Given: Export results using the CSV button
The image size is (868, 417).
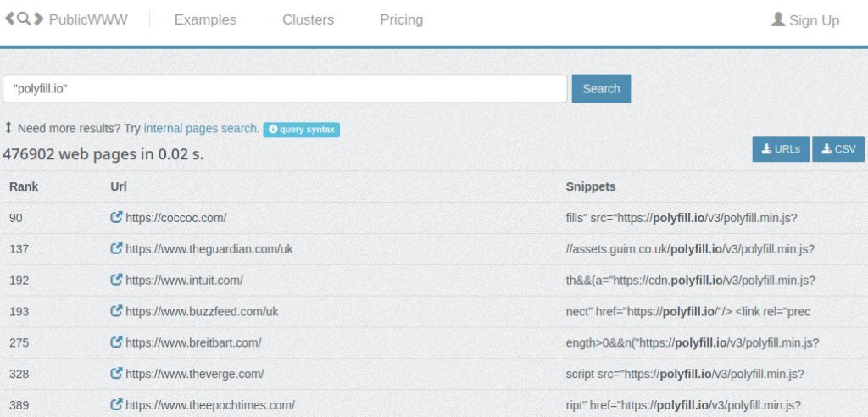Looking at the screenshot, I should (837, 149).
